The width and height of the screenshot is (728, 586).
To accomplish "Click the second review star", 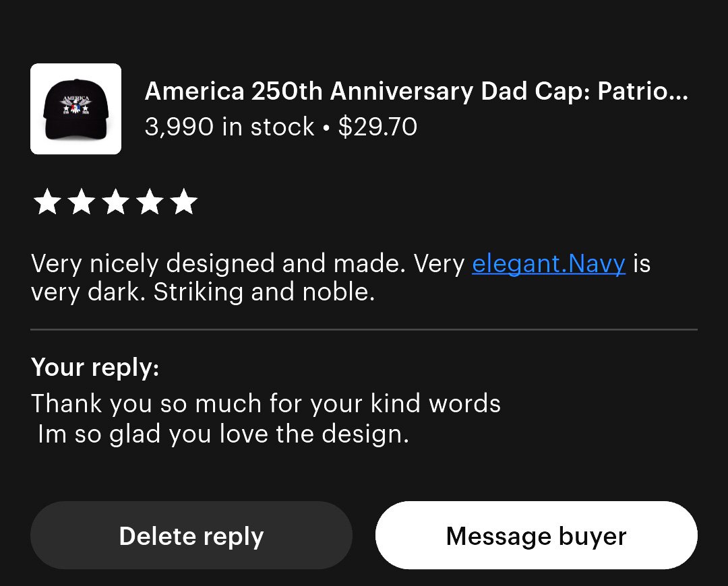I will click(x=81, y=202).
